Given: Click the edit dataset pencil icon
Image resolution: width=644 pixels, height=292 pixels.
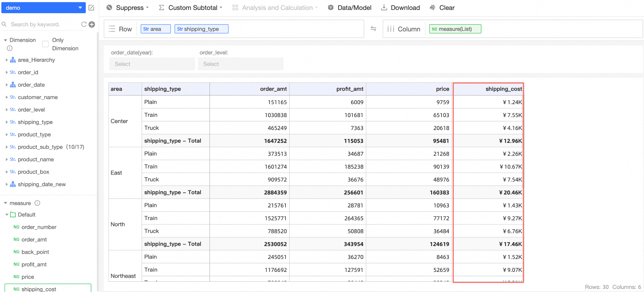Looking at the screenshot, I should (91, 8).
